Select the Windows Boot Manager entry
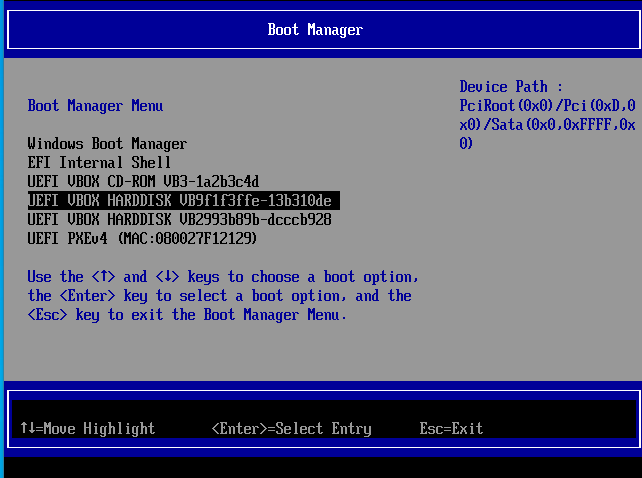642x478 pixels. pos(107,144)
